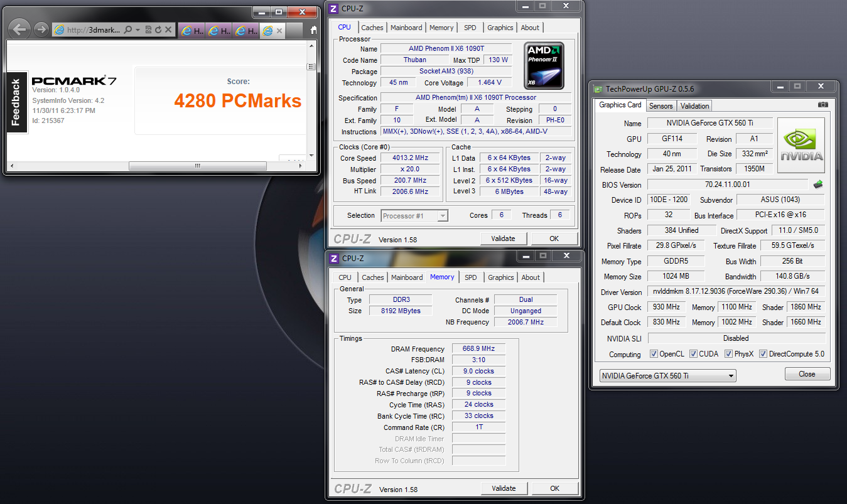Select the FSB:DRAM ratio 3:10

[478, 360]
